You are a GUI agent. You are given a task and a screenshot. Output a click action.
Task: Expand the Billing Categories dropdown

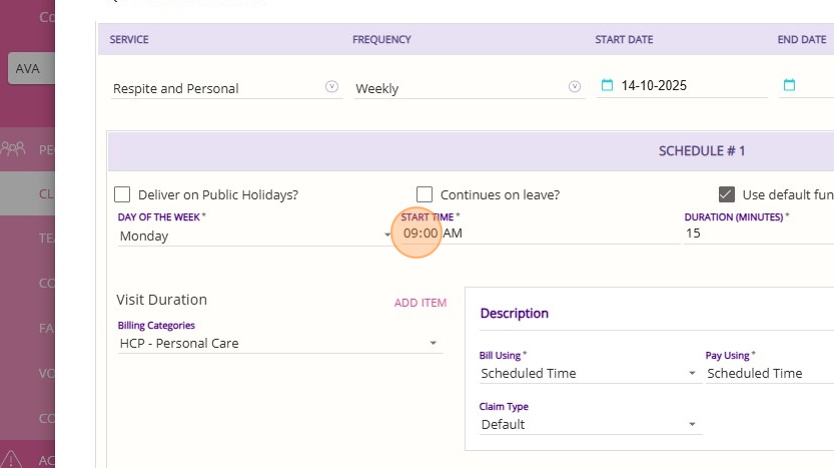click(278, 343)
